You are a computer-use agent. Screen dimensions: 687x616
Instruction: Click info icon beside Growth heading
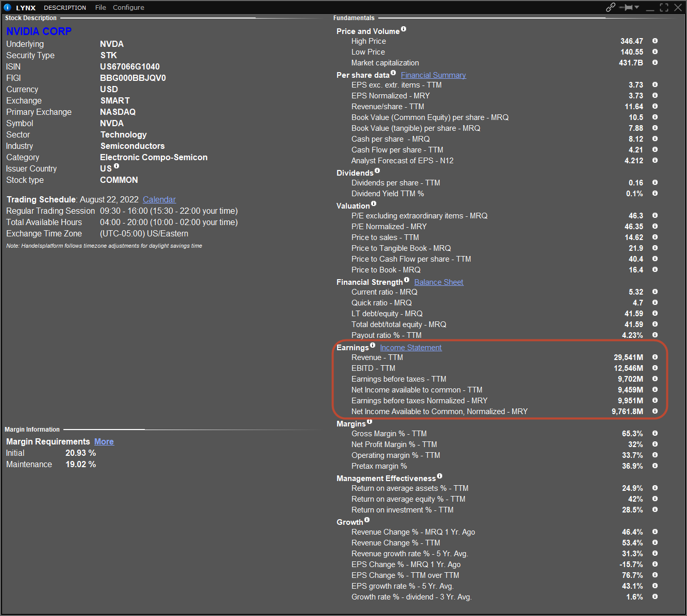point(367,520)
